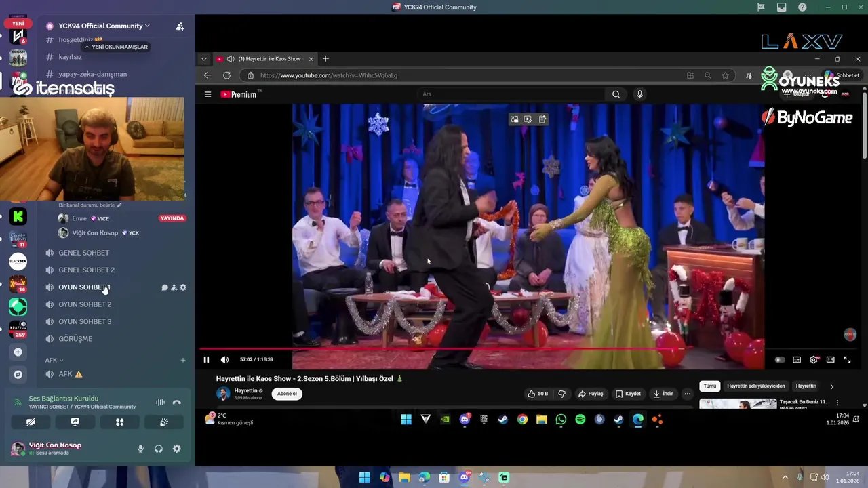Like the video with 50 B likes
The image size is (868, 488).
(x=538, y=394)
